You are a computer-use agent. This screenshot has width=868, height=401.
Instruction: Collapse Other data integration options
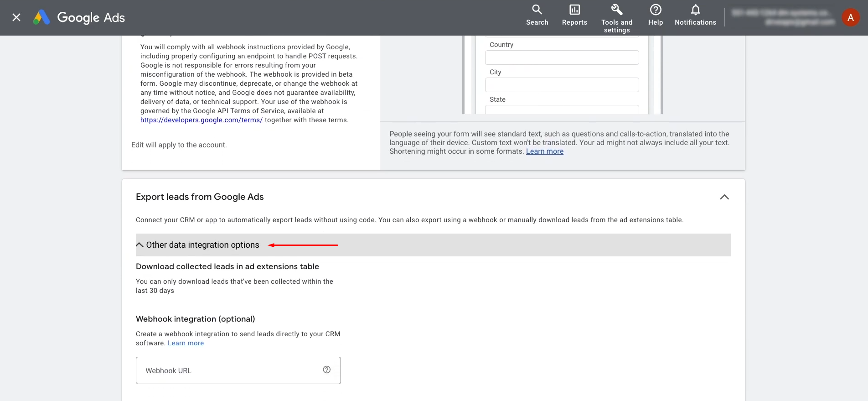click(x=433, y=245)
